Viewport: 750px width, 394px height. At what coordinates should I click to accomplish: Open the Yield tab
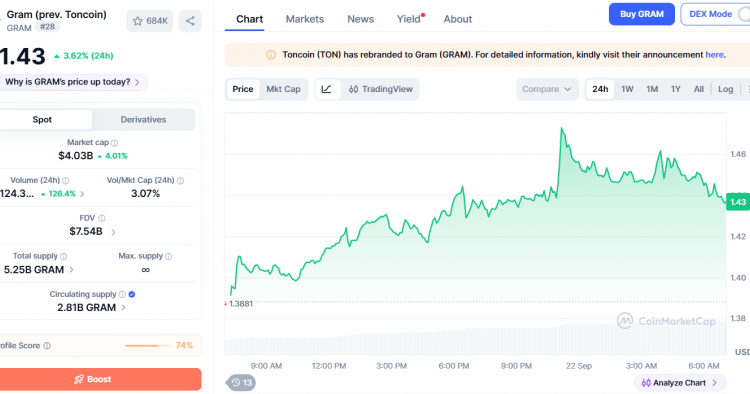(x=409, y=19)
